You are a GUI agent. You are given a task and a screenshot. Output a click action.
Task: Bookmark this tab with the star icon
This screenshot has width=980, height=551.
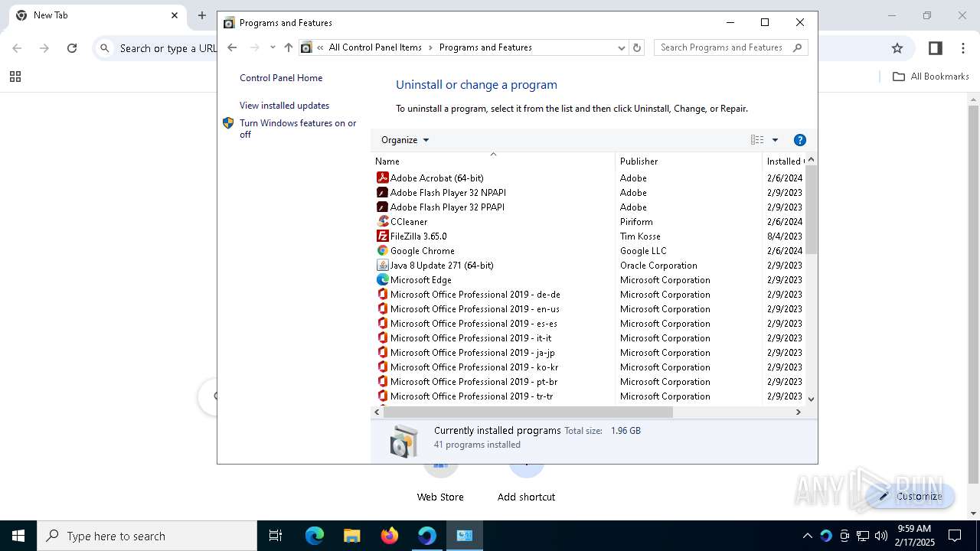point(897,48)
